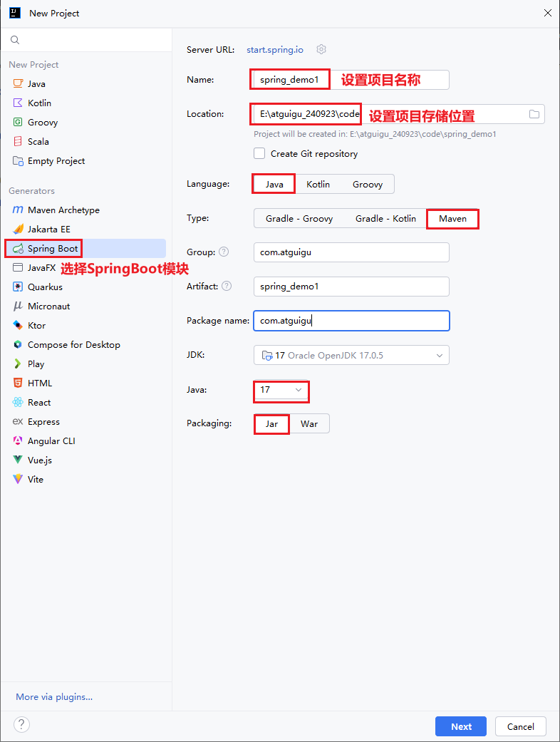The image size is (560, 742).
Task: Open help with question mark button
Action: click(22, 724)
